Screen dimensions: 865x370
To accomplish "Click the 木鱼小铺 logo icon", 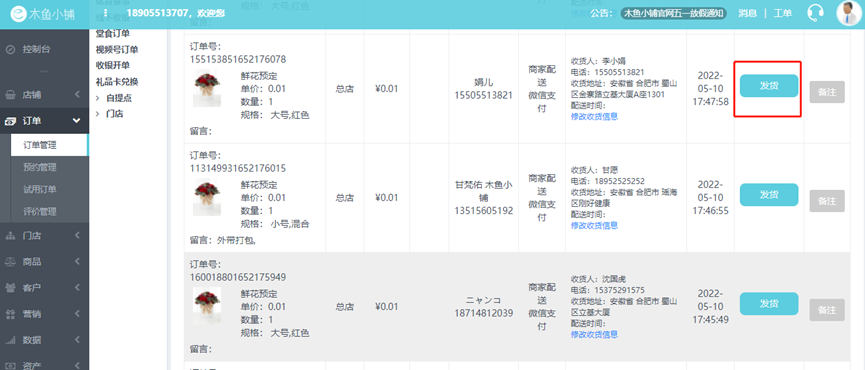I will click(19, 14).
